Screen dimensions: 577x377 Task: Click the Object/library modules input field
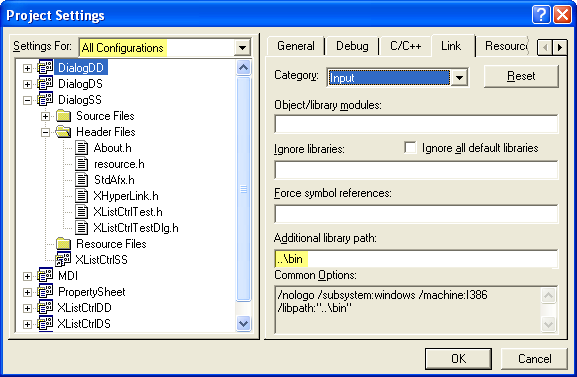point(416,124)
